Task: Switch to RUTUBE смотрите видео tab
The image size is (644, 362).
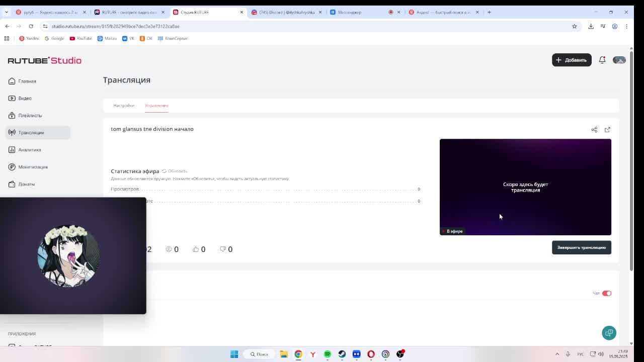Action: click(x=129, y=12)
